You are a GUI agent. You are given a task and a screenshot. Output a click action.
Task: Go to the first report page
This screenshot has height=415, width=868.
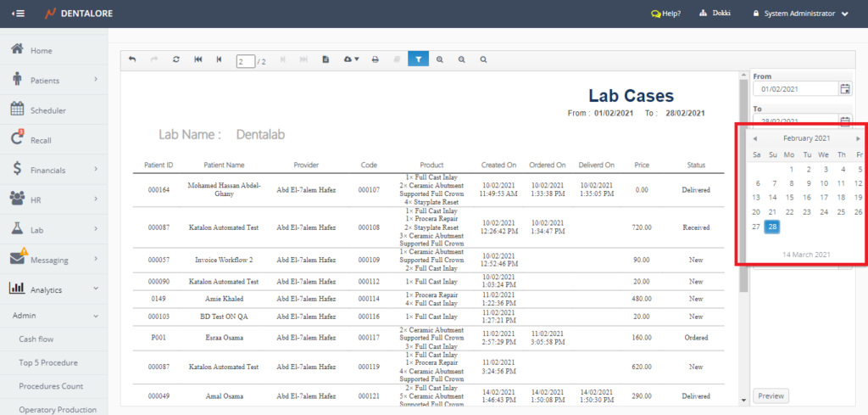(198, 59)
